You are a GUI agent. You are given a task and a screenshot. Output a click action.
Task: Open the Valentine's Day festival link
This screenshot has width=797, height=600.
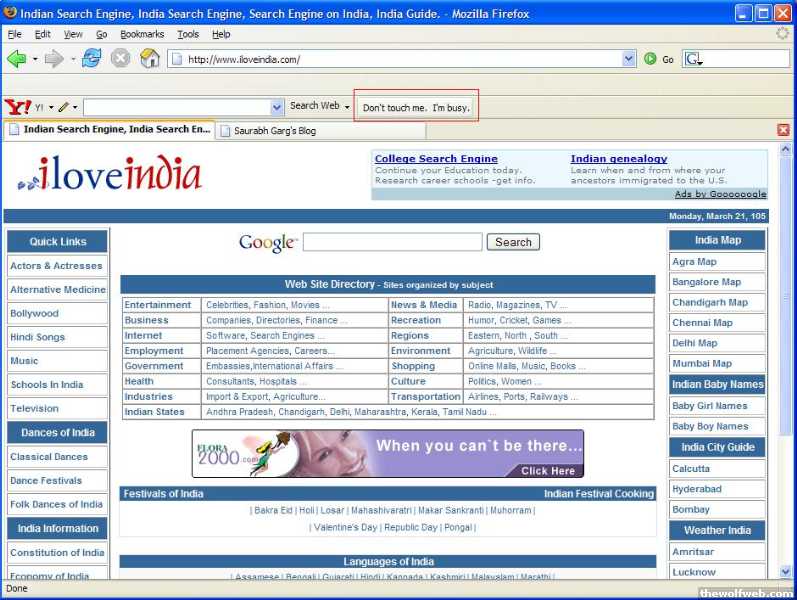[346, 527]
